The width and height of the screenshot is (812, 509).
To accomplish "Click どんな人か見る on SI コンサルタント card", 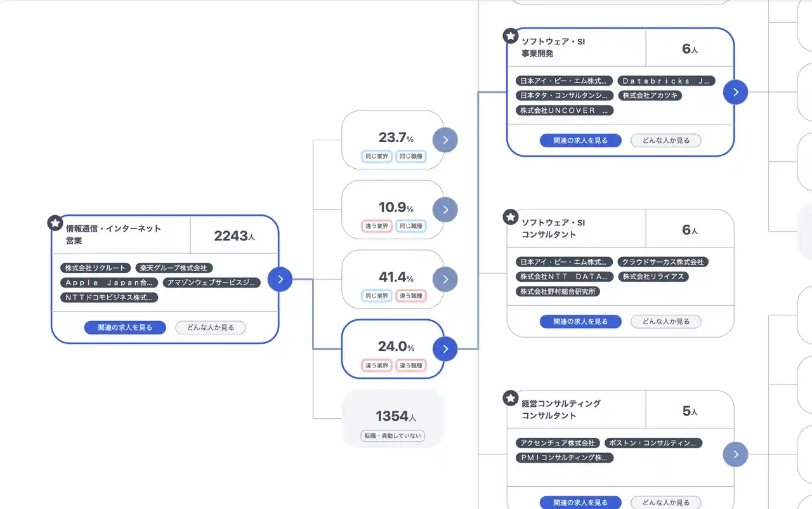I will coord(665,322).
